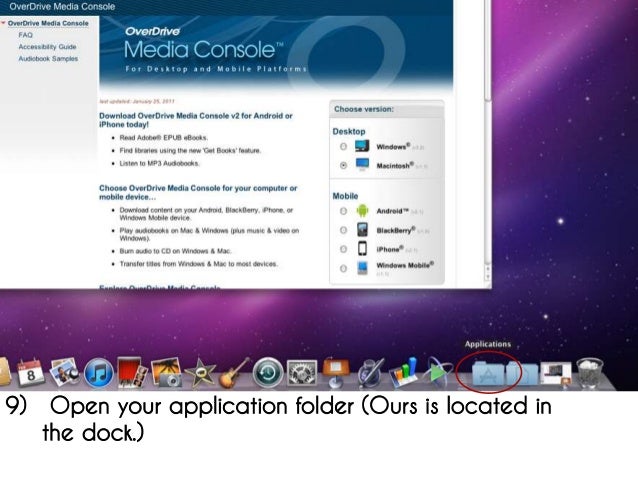This screenshot has width=638, height=479.
Task: Click the scrollbar down arrow in browser
Action: click(487, 277)
